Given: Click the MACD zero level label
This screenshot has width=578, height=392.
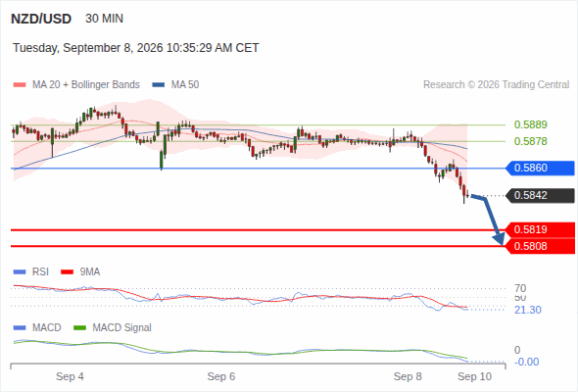Looking at the screenshot, I should tap(517, 350).
